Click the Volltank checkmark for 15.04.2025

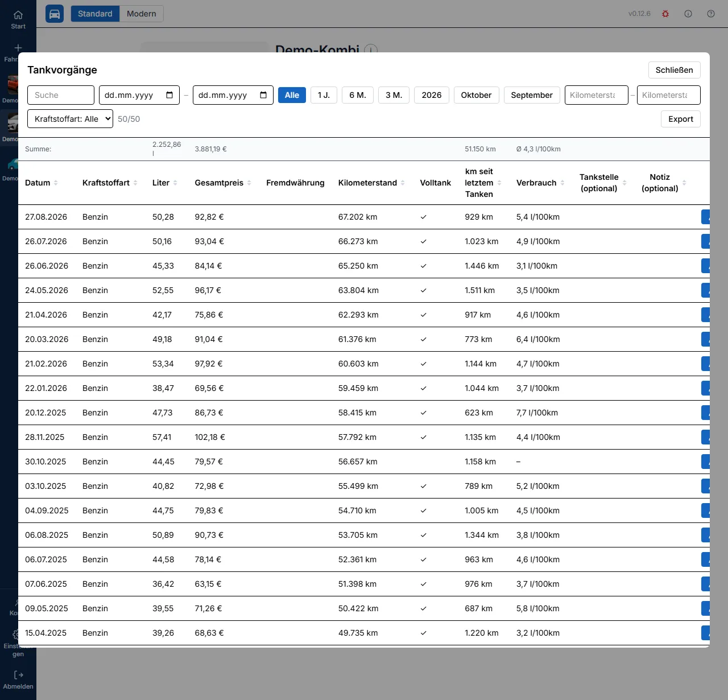[424, 633]
